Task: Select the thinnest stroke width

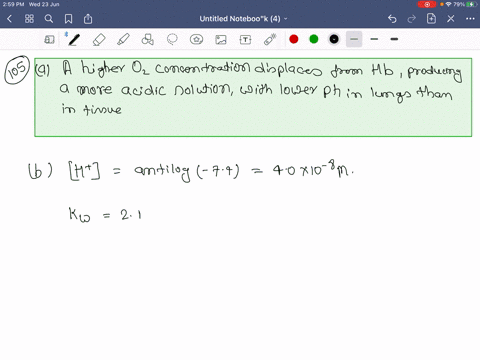Action: point(354,39)
